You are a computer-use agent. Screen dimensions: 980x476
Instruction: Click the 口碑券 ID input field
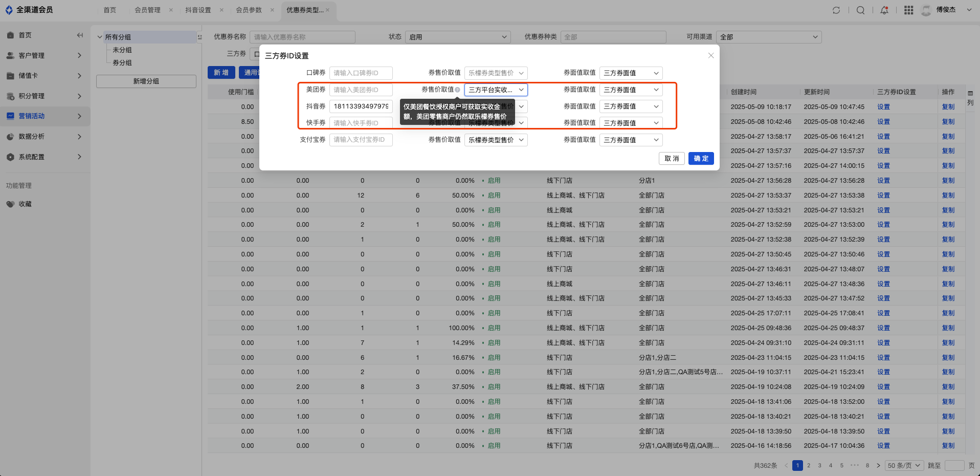click(x=361, y=73)
